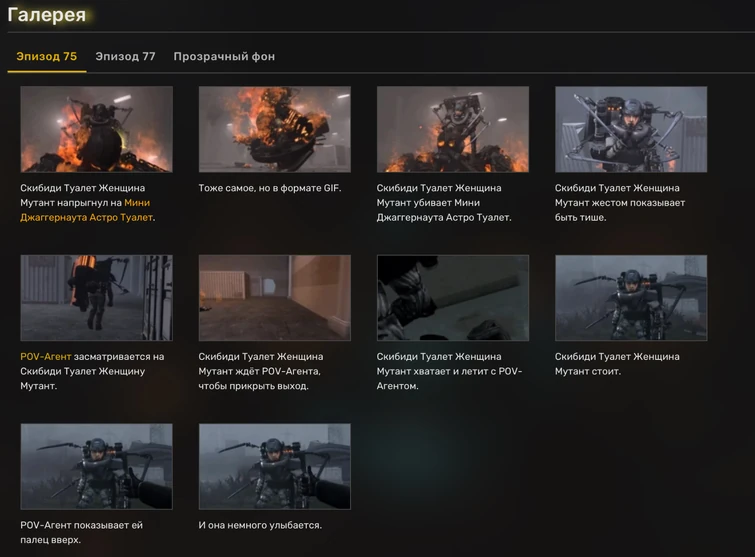Open thumbnail of mutant grabbing and flying with agent
The width and height of the screenshot is (755, 557).
[x=453, y=298]
